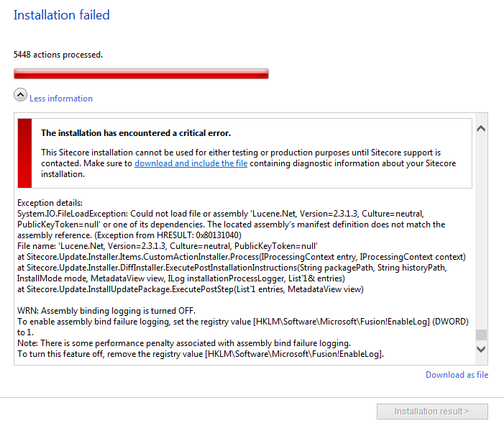
Task: Click the scrollbar thumb in exception panel
Action: click(x=481, y=335)
